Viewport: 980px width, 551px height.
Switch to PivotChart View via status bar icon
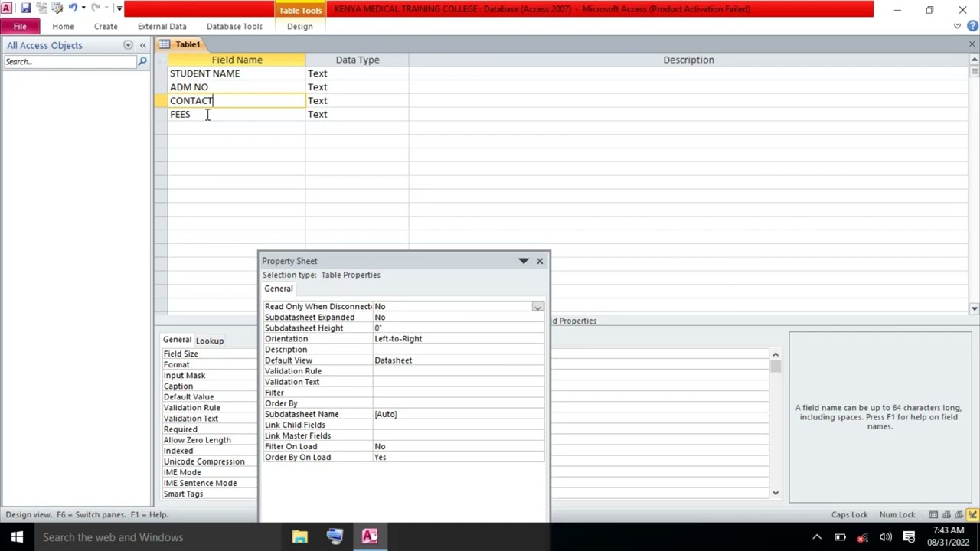(x=959, y=515)
